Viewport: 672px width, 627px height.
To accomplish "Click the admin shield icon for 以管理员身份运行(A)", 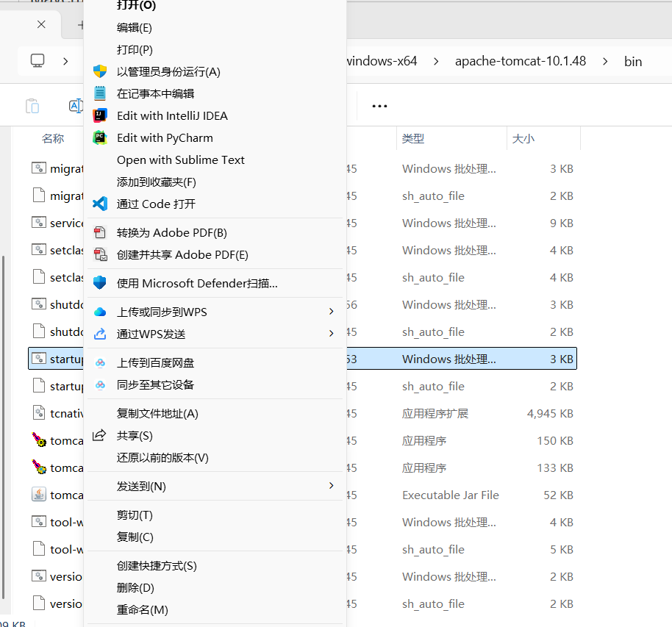I will (100, 71).
